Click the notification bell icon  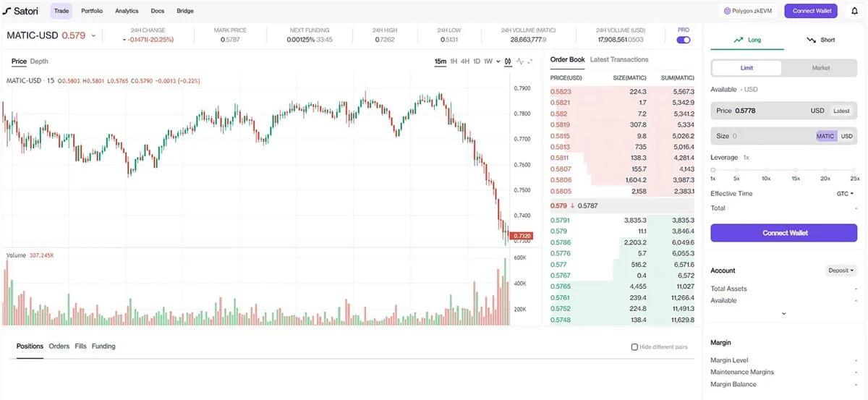(853, 11)
